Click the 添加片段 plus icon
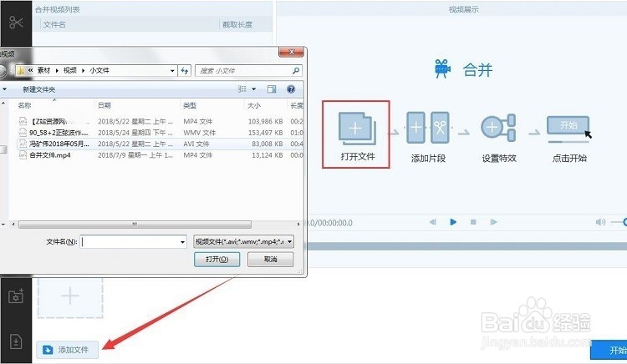Viewport: 627px width, 364px height. [x=415, y=128]
